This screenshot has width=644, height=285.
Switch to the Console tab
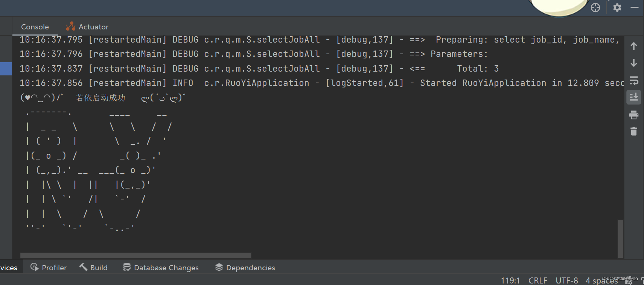pos(35,27)
